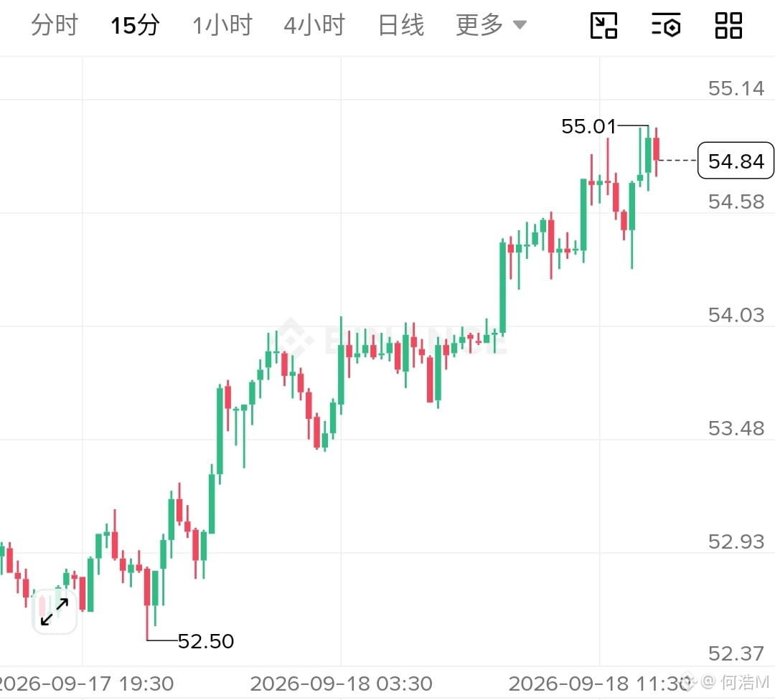The image size is (775, 700).
Task: Click the dropdown arrow beside 更多
Action: (520, 24)
